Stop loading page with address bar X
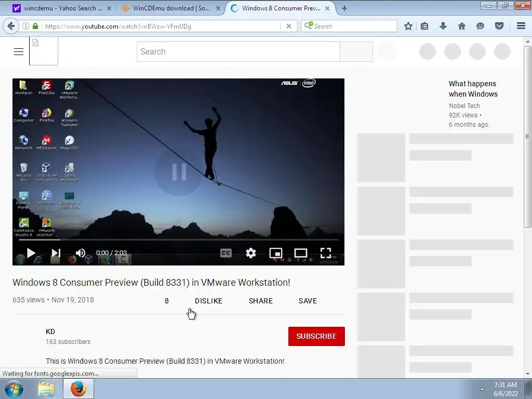 [x=289, y=26]
